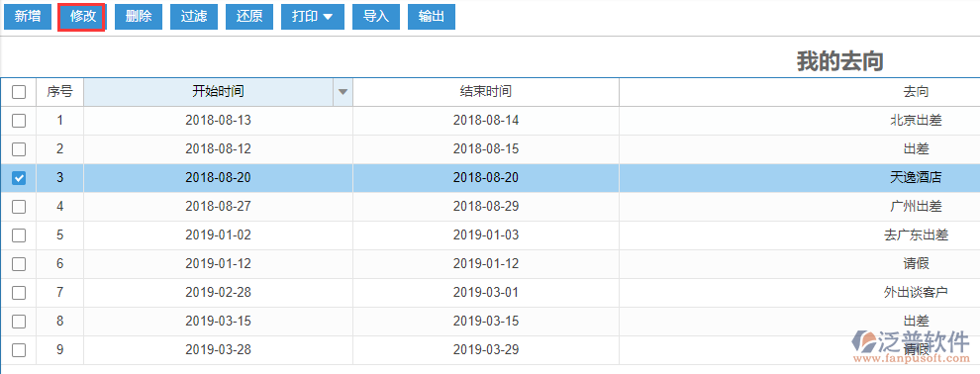Click the 请假 cell in row 6

pos(916,264)
